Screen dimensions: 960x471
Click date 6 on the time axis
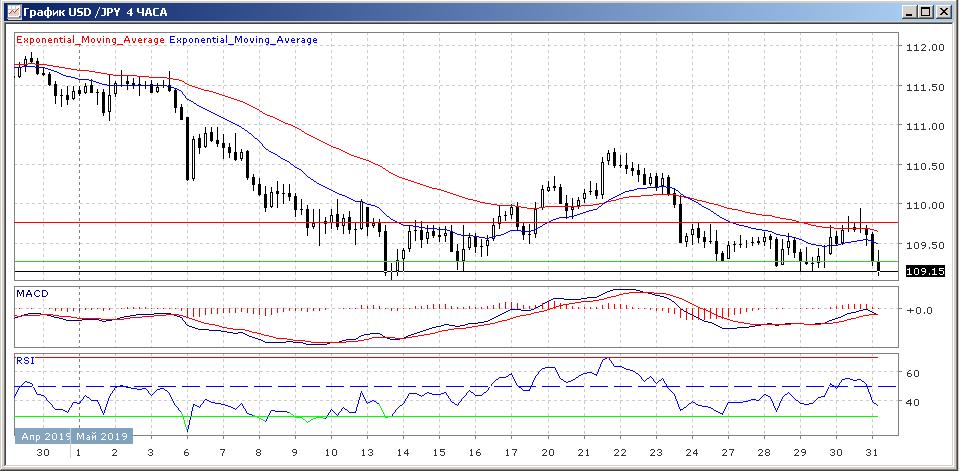[186, 452]
